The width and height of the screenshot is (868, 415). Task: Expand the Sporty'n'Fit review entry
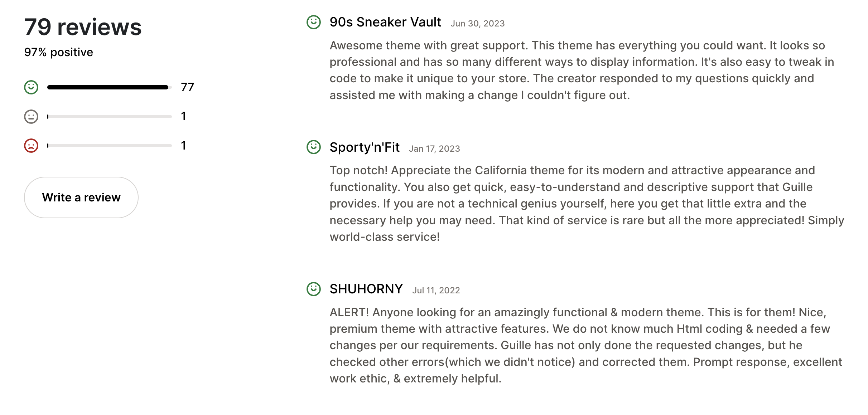tap(364, 147)
